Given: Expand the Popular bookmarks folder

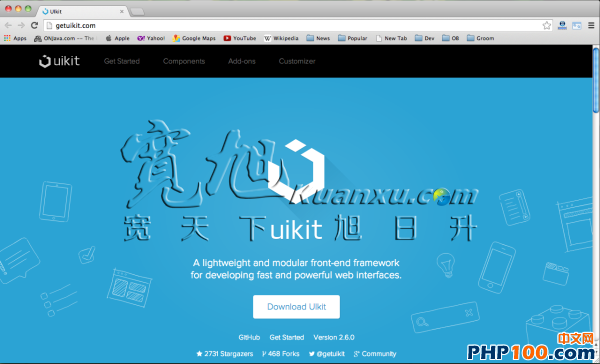Looking at the screenshot, I should tap(352, 38).
